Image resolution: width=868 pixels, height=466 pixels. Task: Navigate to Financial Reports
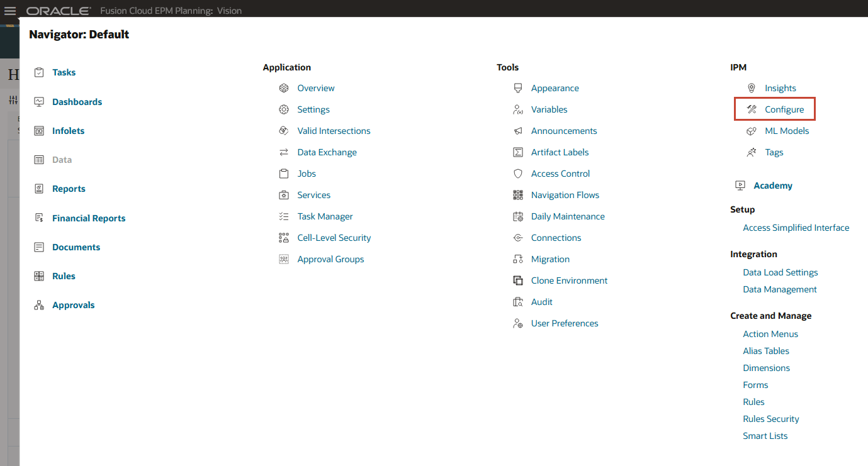pos(88,218)
